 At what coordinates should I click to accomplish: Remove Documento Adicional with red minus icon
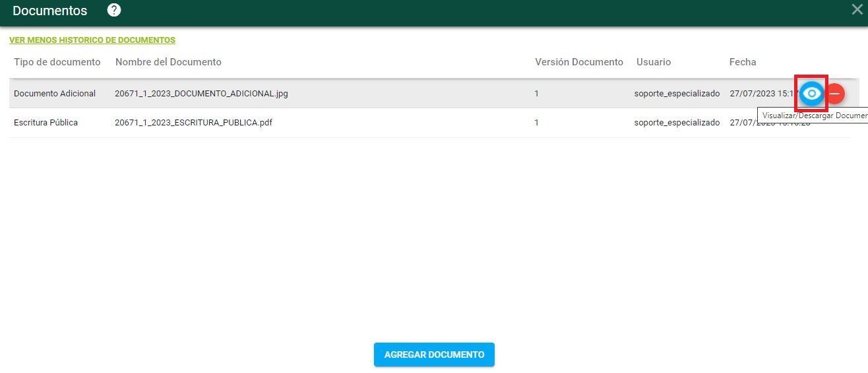pyautogui.click(x=835, y=94)
